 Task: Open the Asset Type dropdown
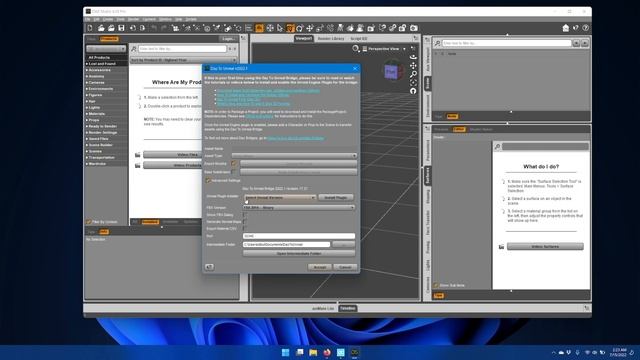[294, 156]
